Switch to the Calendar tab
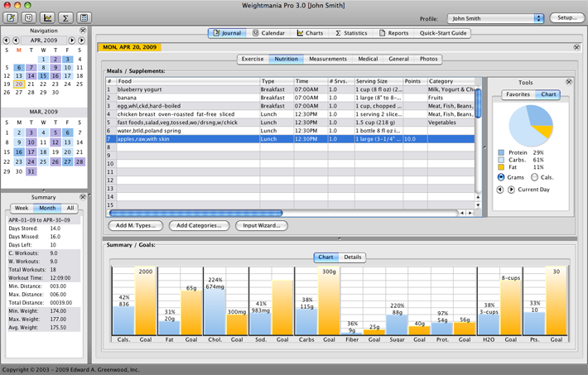This screenshot has width=588, height=375. (269, 33)
